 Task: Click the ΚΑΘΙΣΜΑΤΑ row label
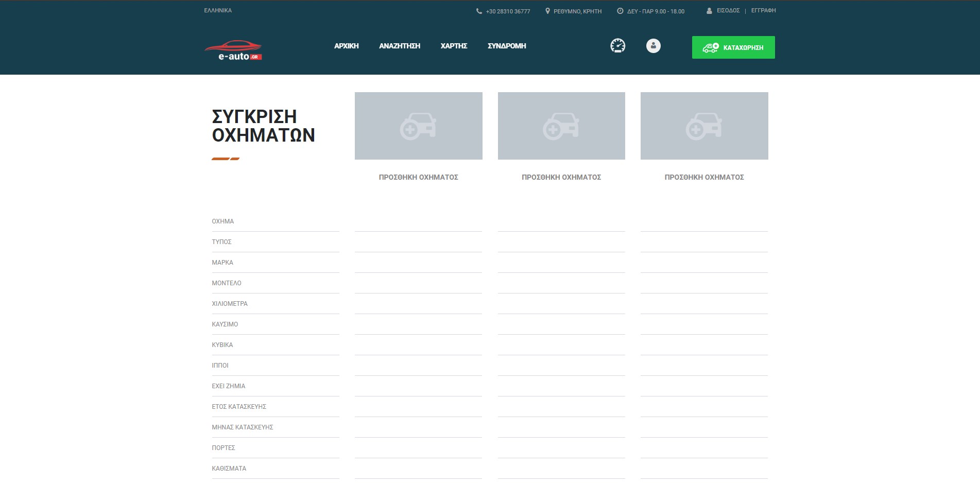(229, 469)
